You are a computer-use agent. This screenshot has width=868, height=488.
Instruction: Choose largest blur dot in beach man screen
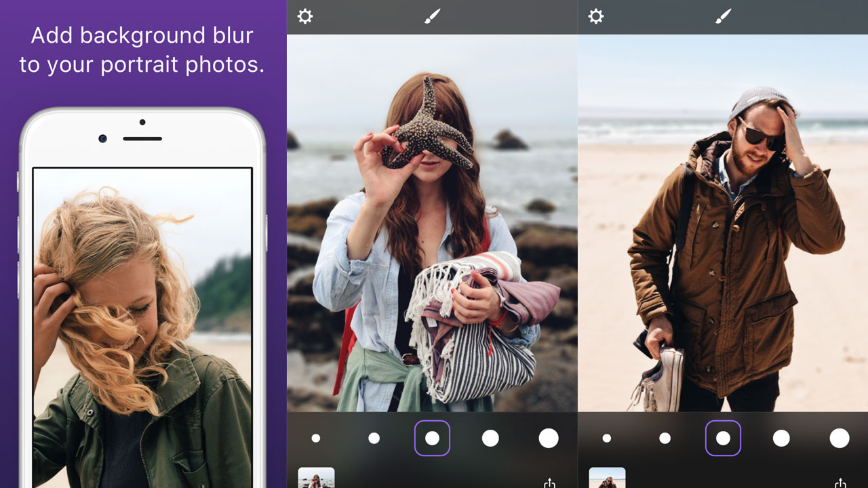840,439
